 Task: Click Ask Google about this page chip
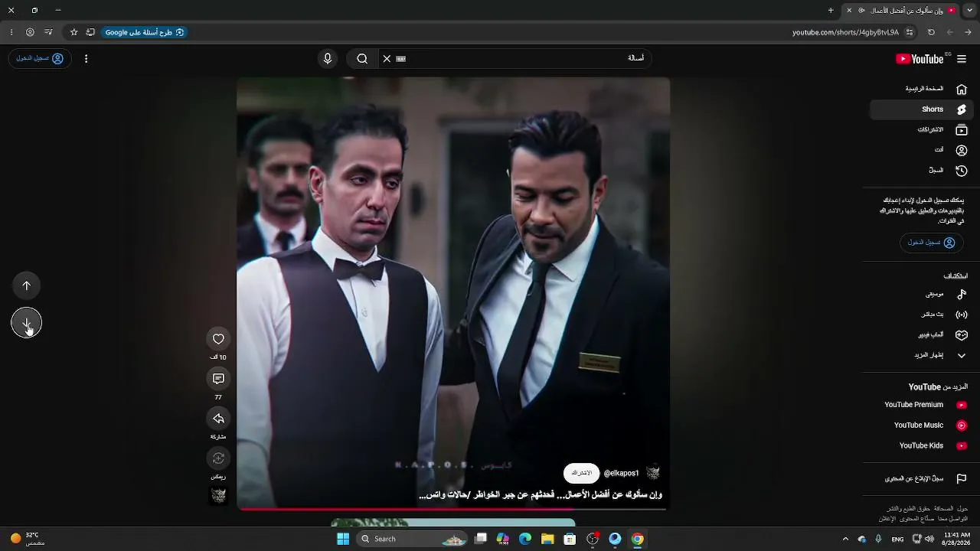click(x=145, y=32)
